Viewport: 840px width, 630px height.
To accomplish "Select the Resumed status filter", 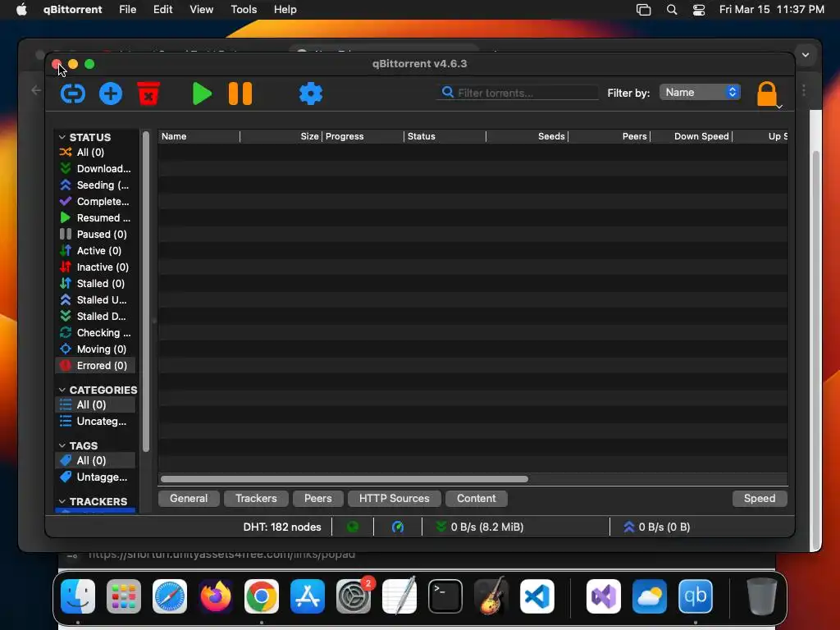I will 95,218.
